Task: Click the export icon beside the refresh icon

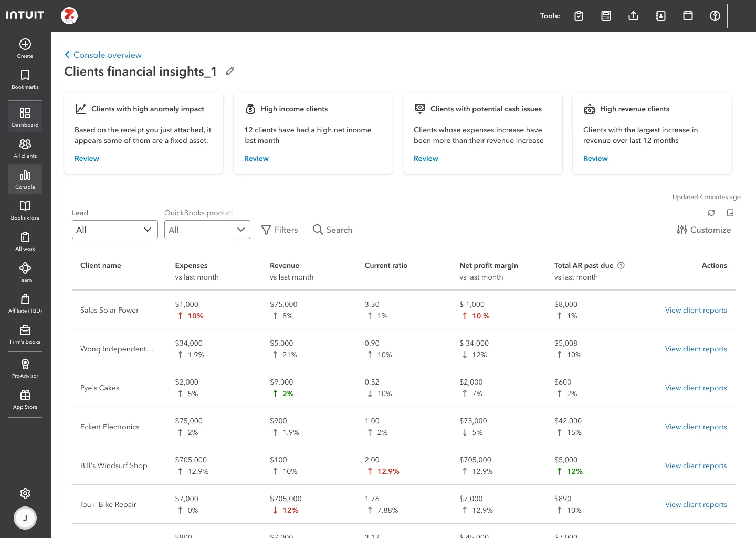Action: 730,213
